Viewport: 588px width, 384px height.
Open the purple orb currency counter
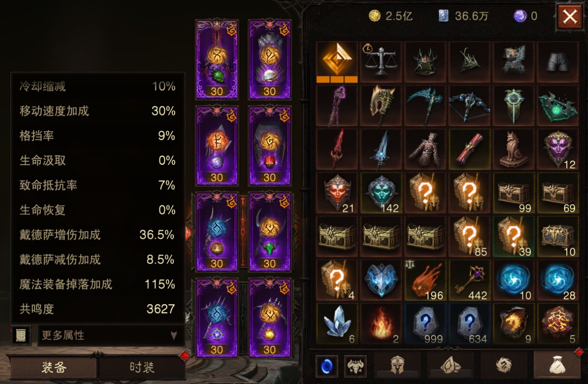click(526, 16)
